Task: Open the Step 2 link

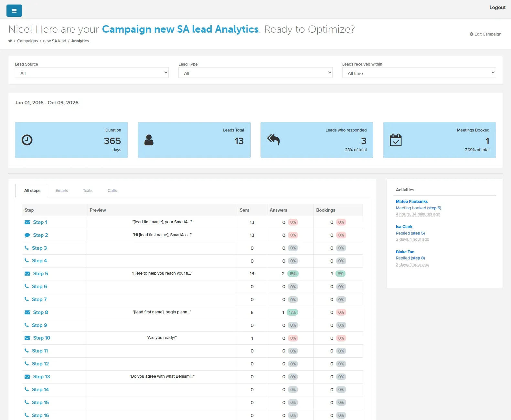Action: [40, 235]
